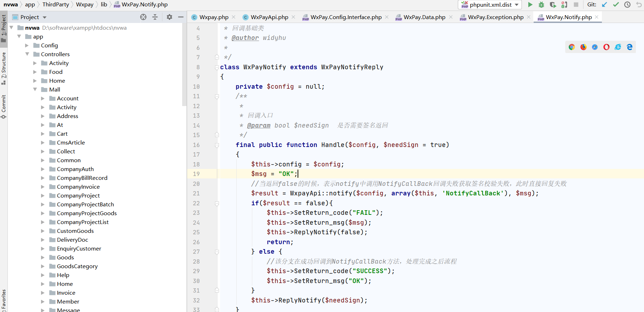The height and width of the screenshot is (312, 644).
Task: Select the DeliveryDoc folder
Action: pyautogui.click(x=73, y=240)
